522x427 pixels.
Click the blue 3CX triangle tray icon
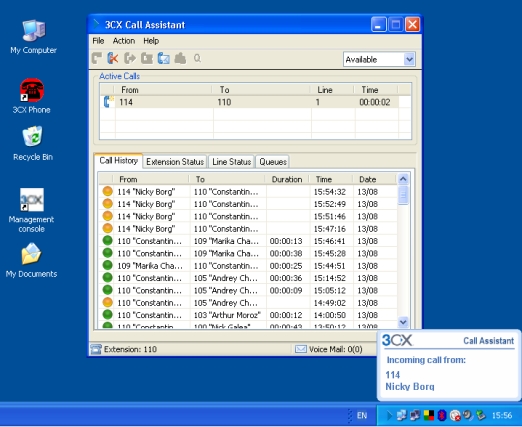(389, 415)
